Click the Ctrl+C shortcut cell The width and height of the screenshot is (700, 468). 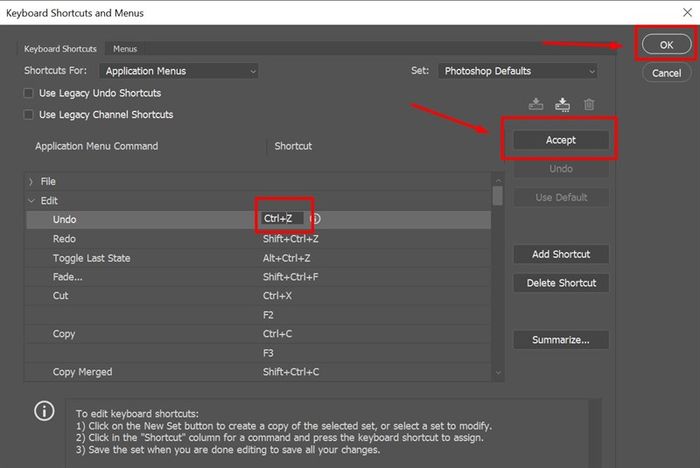[277, 334]
